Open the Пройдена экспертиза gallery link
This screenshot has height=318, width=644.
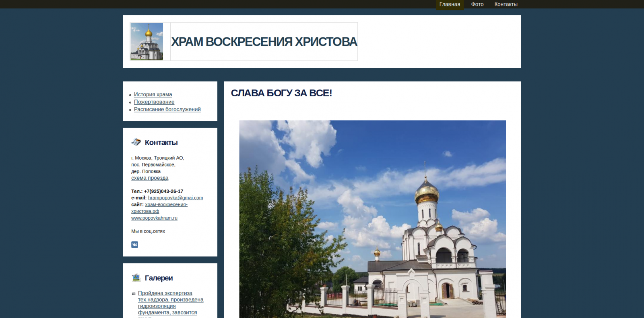pyautogui.click(x=165, y=293)
